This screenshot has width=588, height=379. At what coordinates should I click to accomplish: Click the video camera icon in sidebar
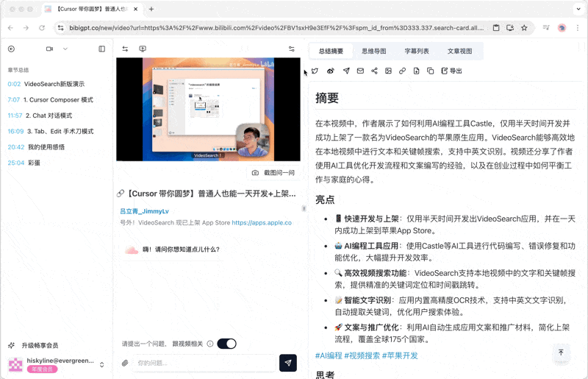click(x=49, y=49)
